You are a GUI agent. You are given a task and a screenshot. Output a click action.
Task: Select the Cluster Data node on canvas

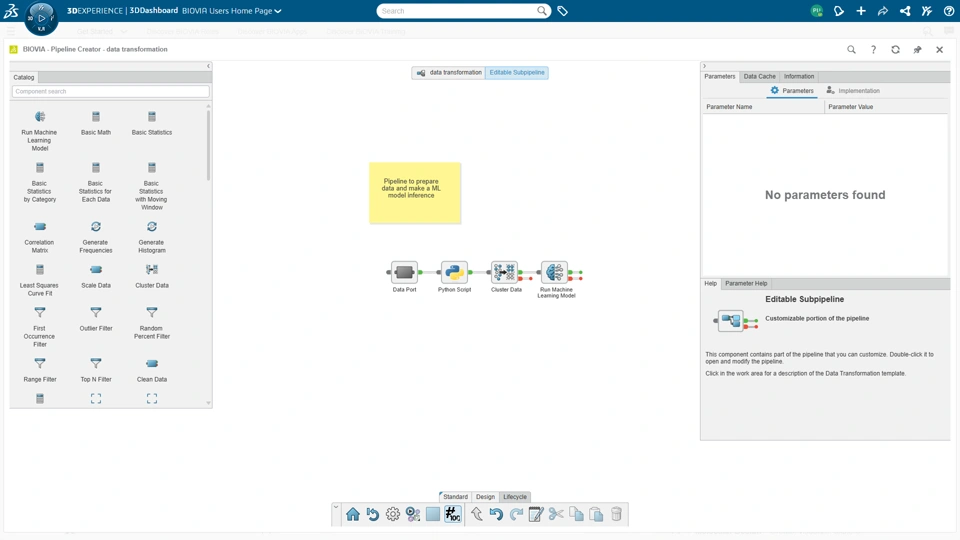[x=504, y=272]
